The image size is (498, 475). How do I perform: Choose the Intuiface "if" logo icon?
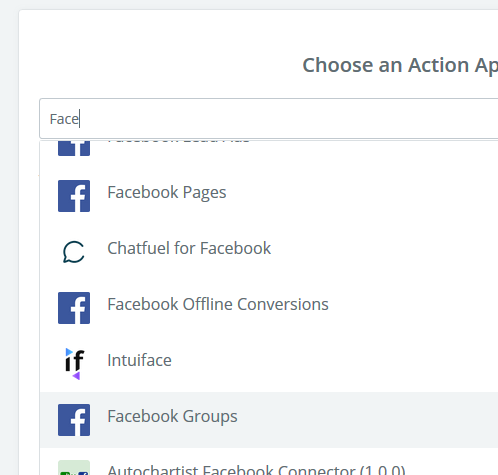tap(74, 364)
